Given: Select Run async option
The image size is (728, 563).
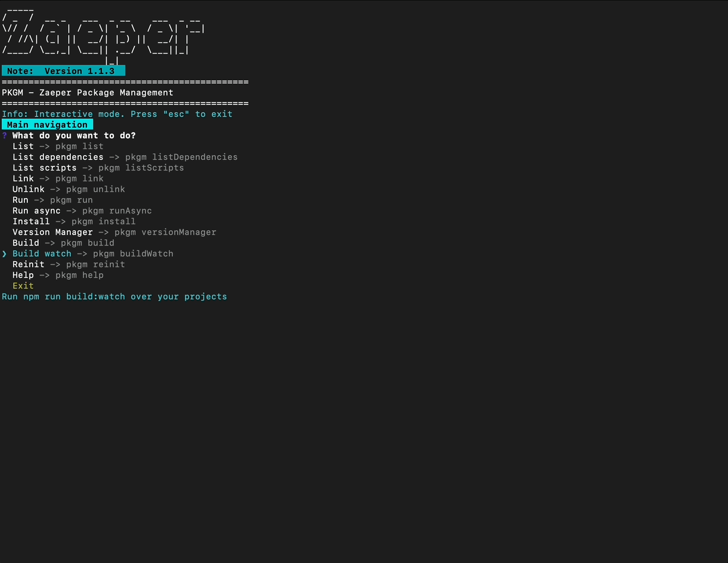Looking at the screenshot, I should tap(36, 211).
